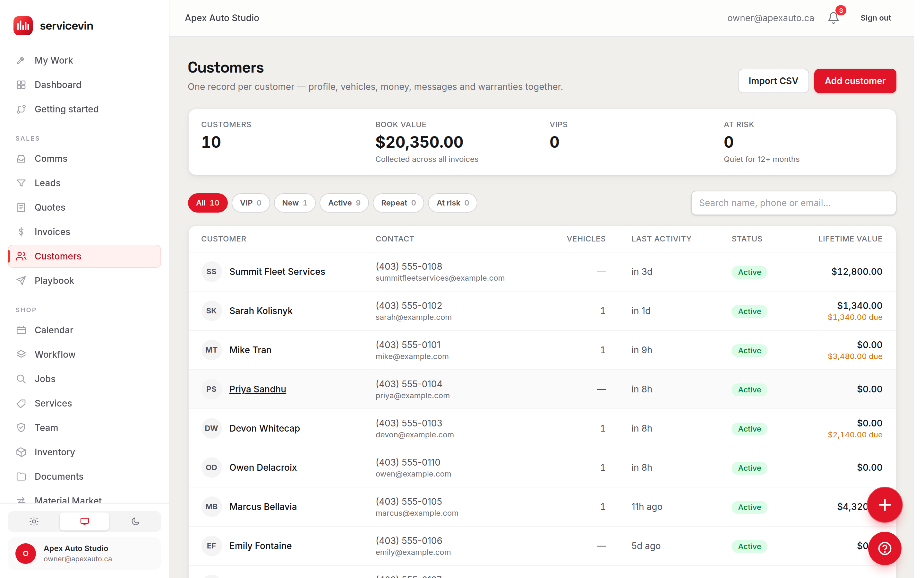The height and width of the screenshot is (578, 924).
Task: Click the Dashboard grid icon
Action: pos(21,85)
